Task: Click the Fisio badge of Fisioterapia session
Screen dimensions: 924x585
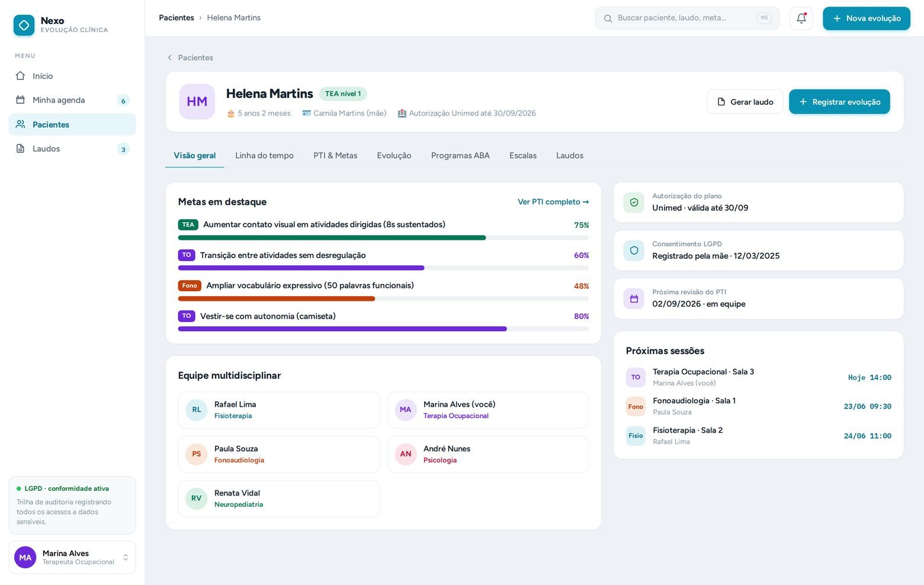Action: coord(636,436)
